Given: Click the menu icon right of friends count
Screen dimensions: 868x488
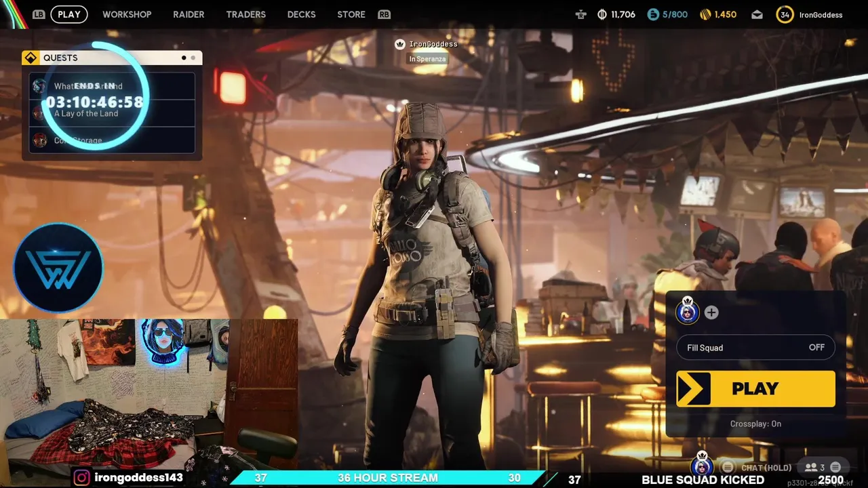Looking at the screenshot, I should point(835,467).
